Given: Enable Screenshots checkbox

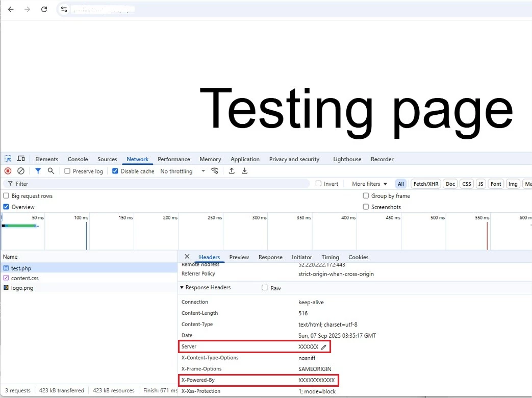Looking at the screenshot, I should 366,207.
